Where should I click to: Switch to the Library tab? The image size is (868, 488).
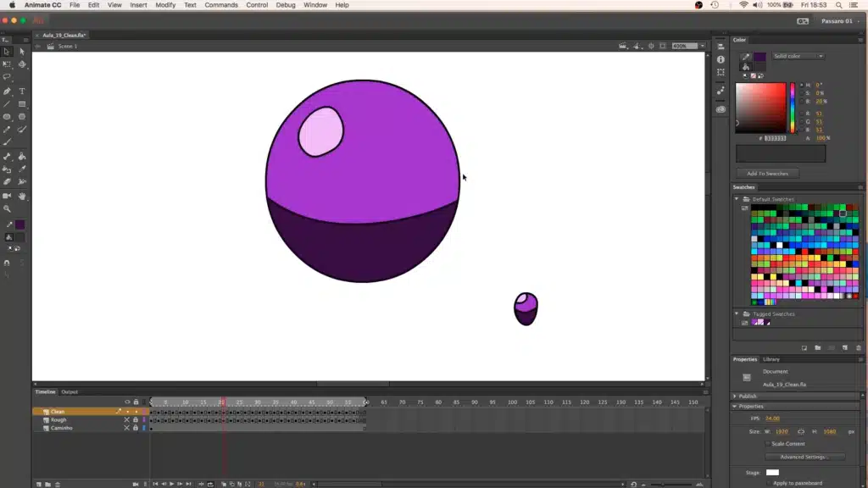(x=771, y=359)
